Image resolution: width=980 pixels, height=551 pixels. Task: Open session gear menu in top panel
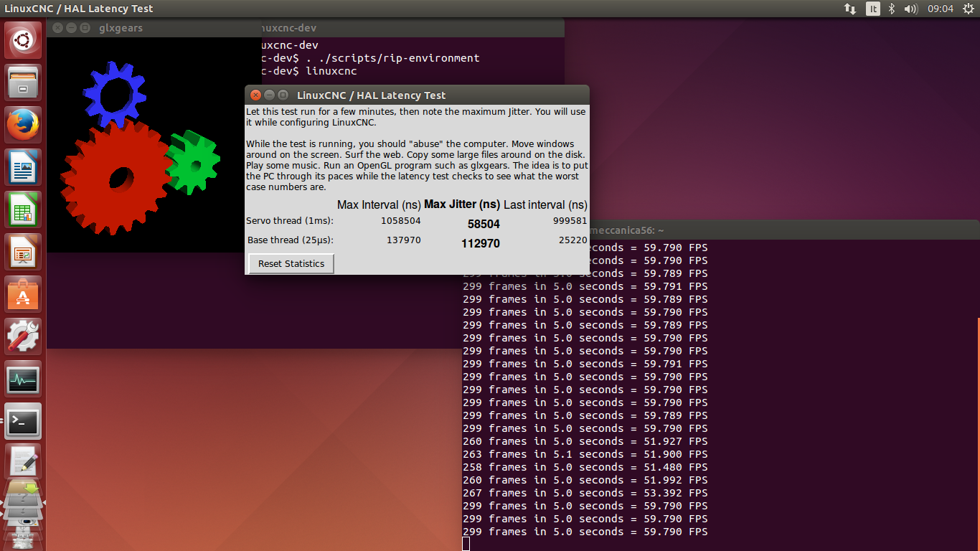coord(968,9)
